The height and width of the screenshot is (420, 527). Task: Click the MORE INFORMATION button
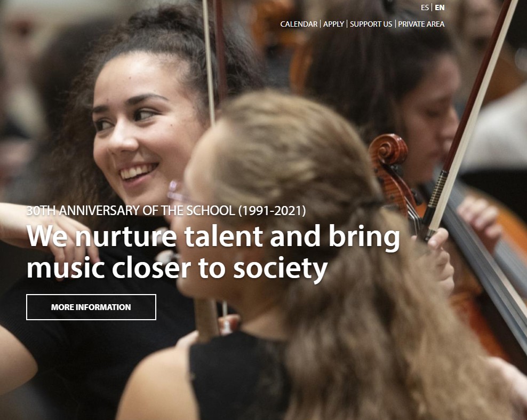[x=91, y=307]
